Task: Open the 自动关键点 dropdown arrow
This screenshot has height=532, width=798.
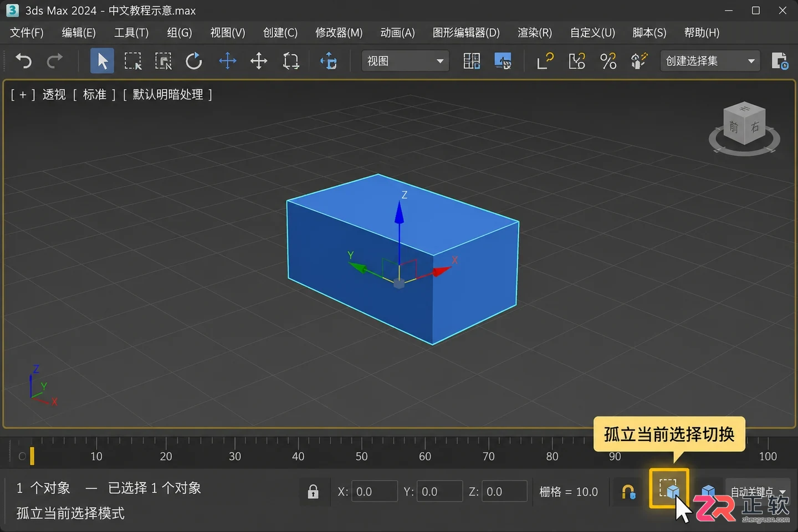Action: pos(782,492)
